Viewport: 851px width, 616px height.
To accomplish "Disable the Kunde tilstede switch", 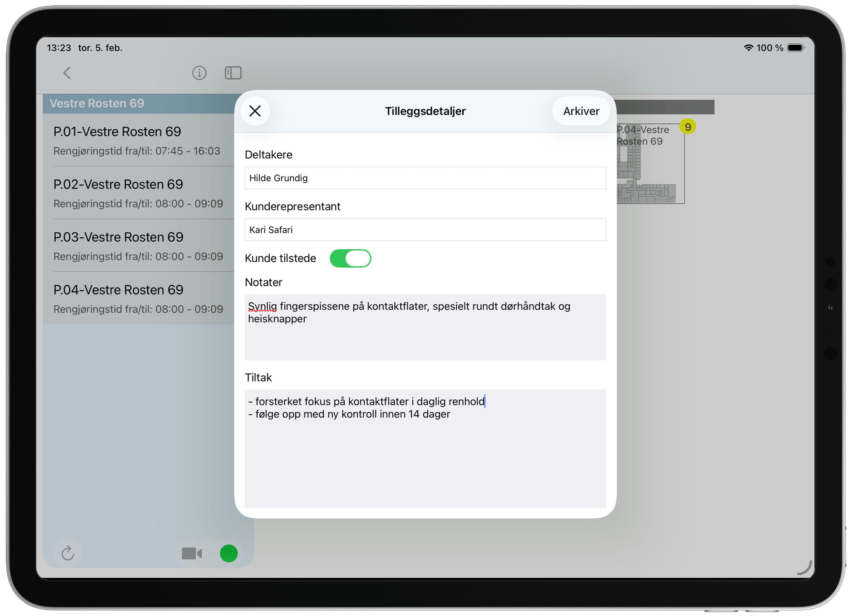I will click(351, 258).
